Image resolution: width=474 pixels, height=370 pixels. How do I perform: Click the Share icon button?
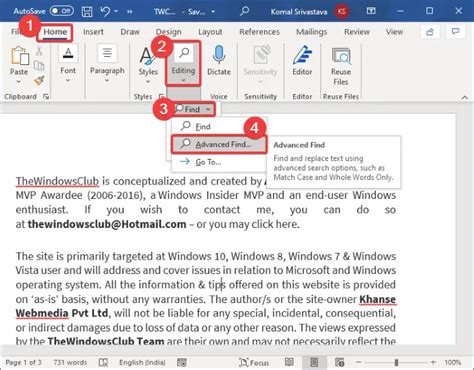point(430,32)
